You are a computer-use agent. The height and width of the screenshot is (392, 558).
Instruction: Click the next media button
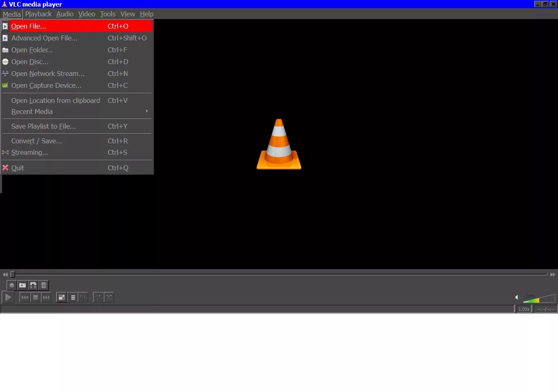click(46, 297)
